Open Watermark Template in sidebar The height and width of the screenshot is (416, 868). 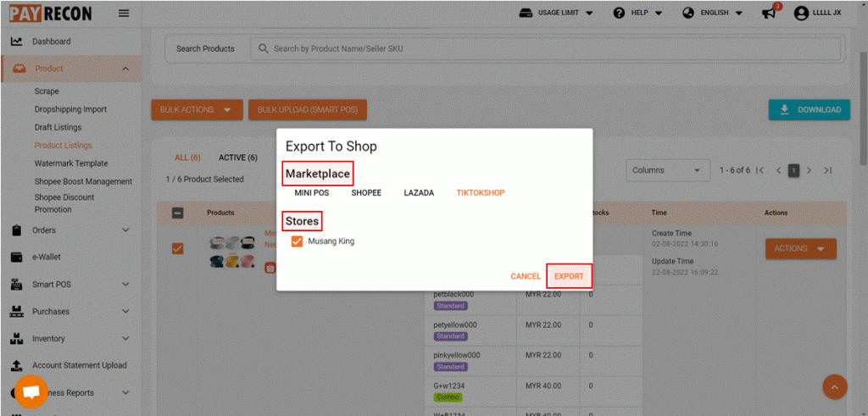click(71, 164)
